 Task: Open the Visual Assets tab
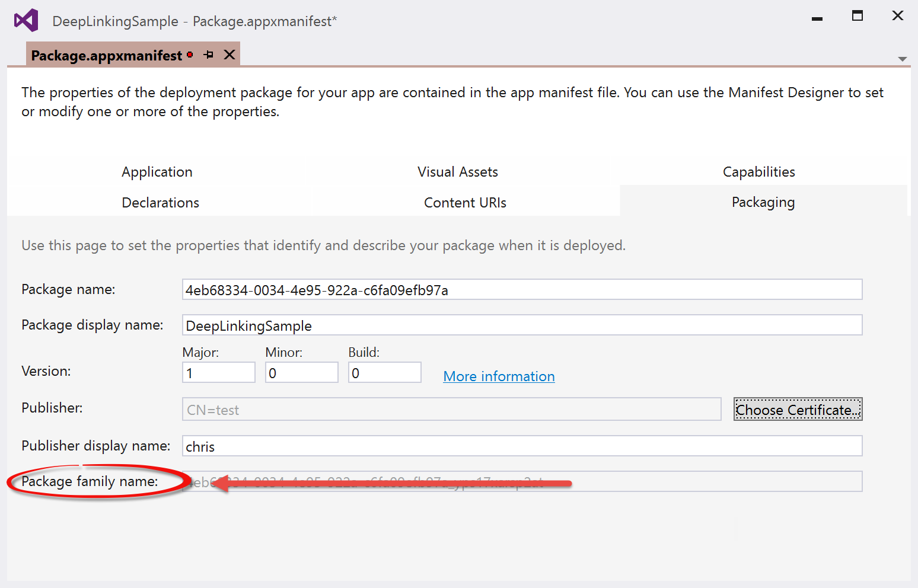[458, 172]
